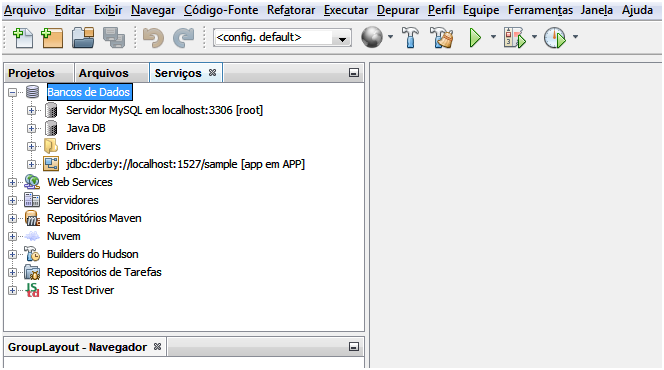Image resolution: width=664 pixels, height=370 pixels.
Task: Click the JS Test Driver icon
Action: tap(32, 290)
